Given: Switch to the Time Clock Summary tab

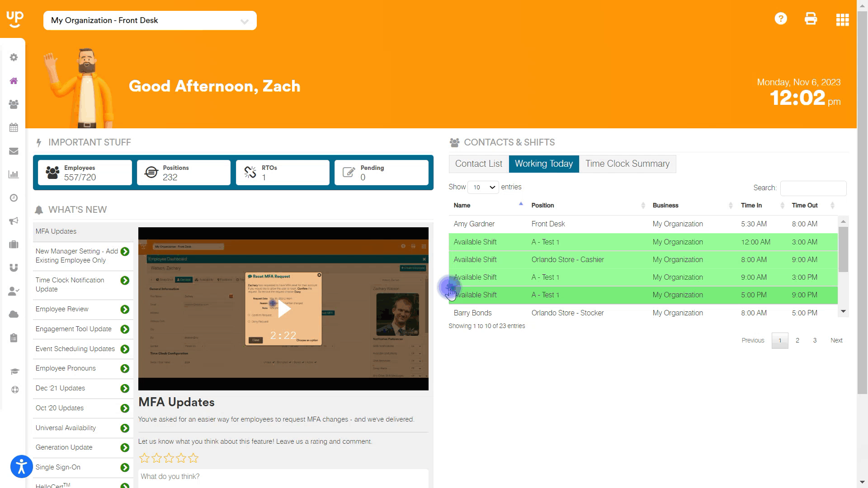Looking at the screenshot, I should pos(627,163).
